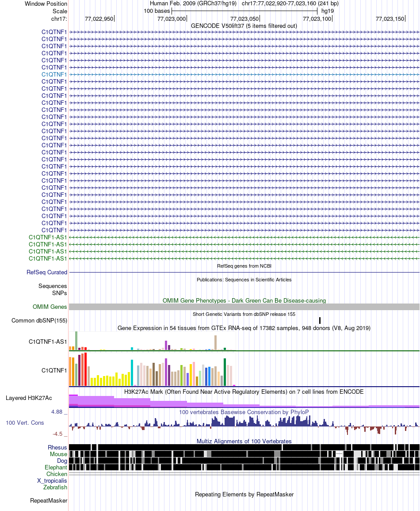Open the GENCODE V50lift37 track title
Viewport: 420px width, 511px height.
coord(244,26)
